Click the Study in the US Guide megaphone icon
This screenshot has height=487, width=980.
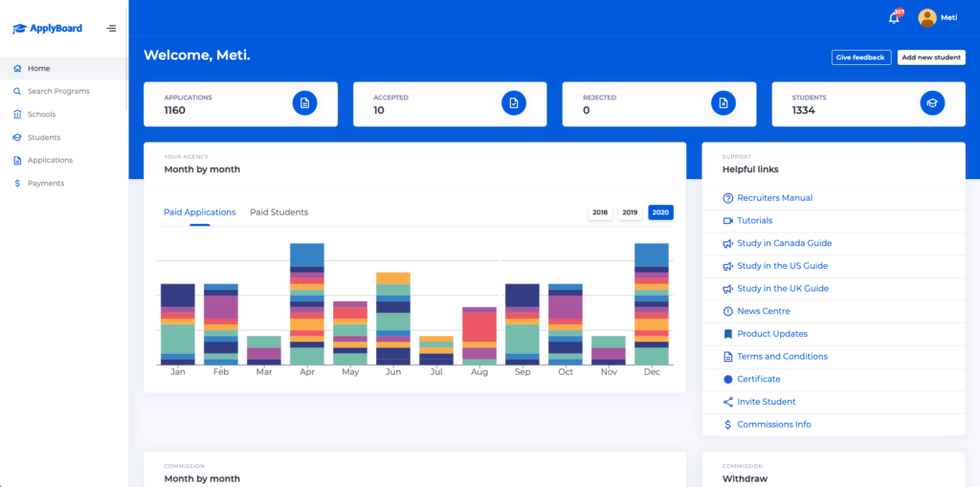727,266
